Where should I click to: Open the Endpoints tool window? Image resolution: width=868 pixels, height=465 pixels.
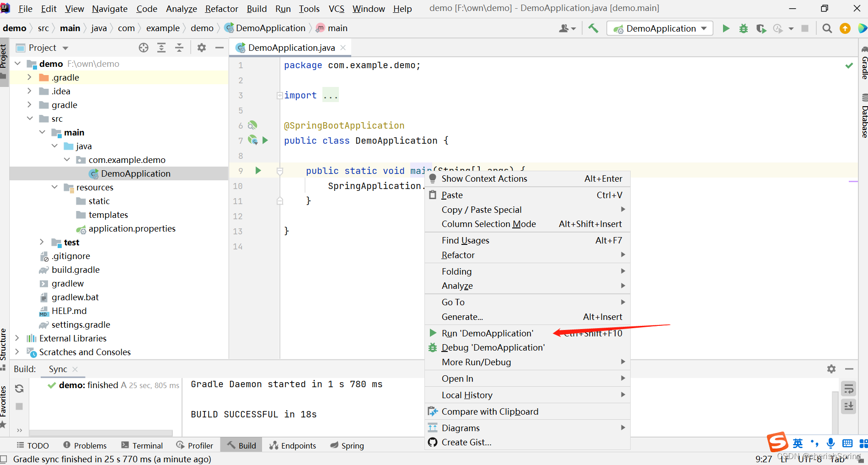293,445
